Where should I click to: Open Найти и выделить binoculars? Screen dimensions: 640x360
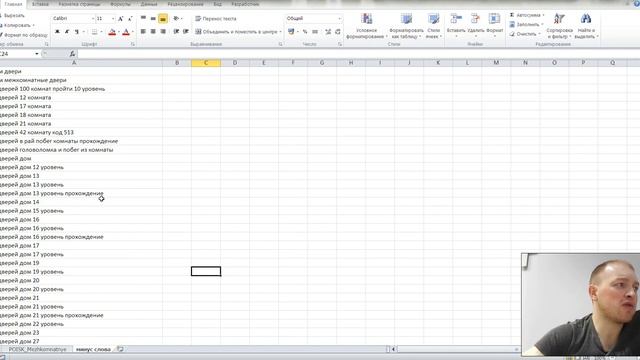[x=586, y=26]
